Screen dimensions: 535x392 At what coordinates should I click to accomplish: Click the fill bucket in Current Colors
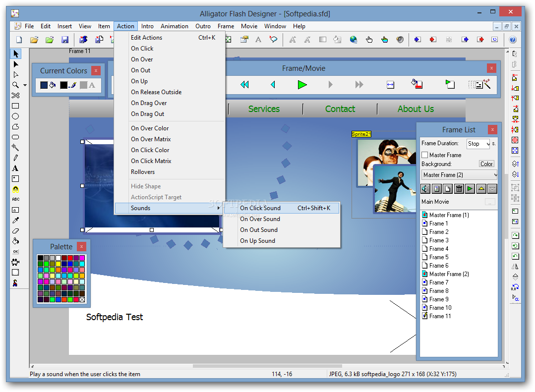(x=53, y=85)
